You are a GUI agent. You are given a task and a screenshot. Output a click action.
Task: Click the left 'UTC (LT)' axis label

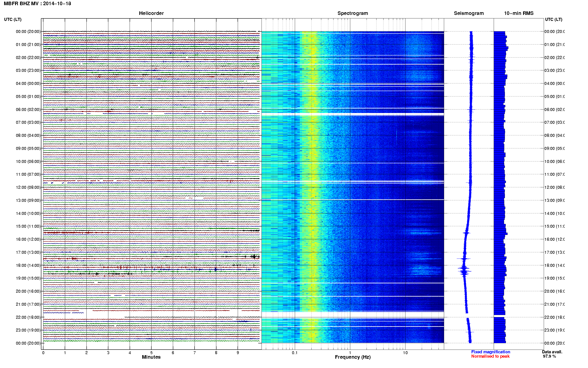(x=13, y=19)
